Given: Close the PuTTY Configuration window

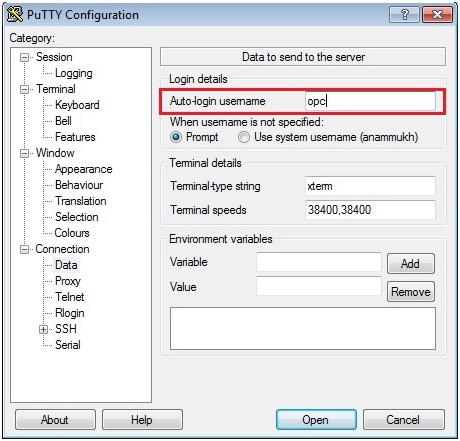Looking at the screenshot, I should click(x=437, y=14).
